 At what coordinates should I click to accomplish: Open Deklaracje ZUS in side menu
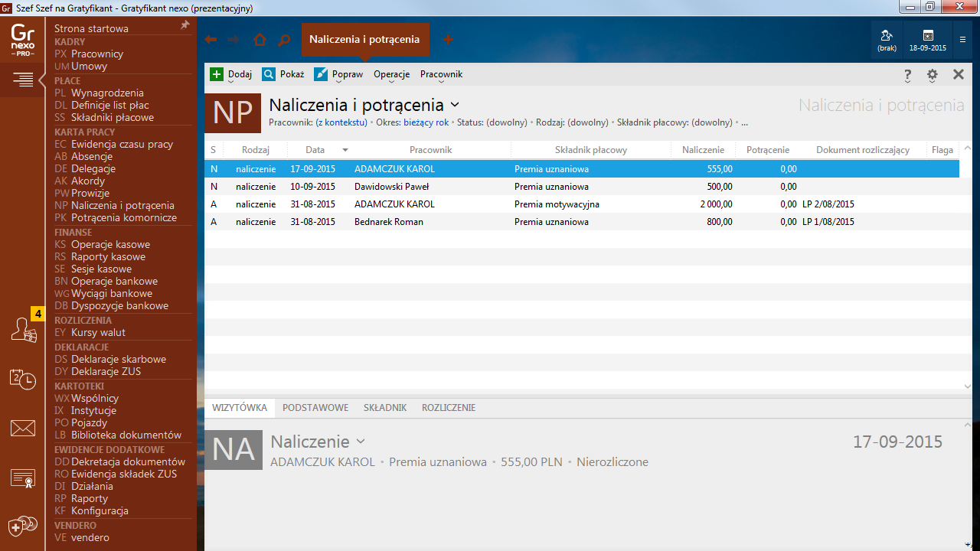click(106, 371)
